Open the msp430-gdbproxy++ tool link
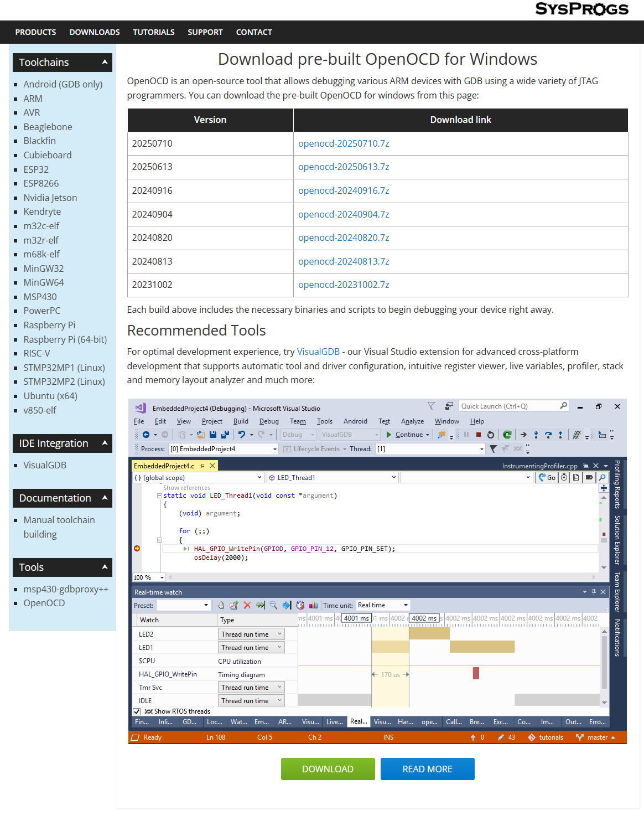 (x=66, y=589)
